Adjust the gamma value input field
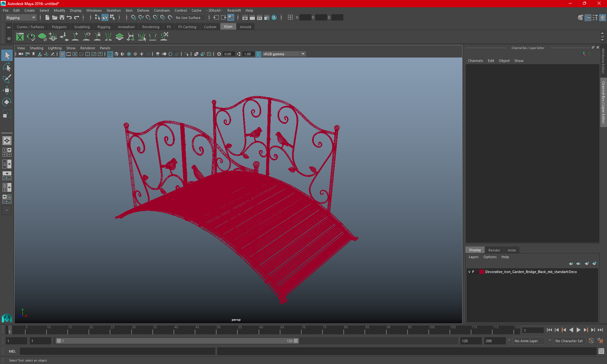This screenshot has width=607, height=364. pos(248,54)
